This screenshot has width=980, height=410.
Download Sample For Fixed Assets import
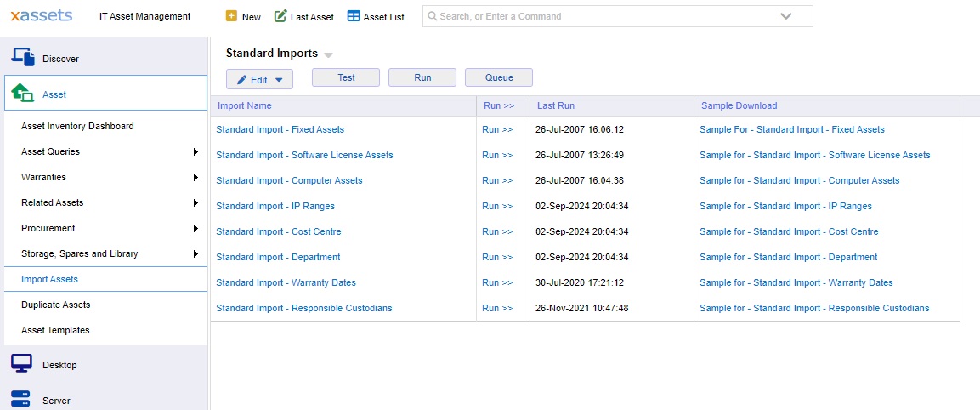792,129
